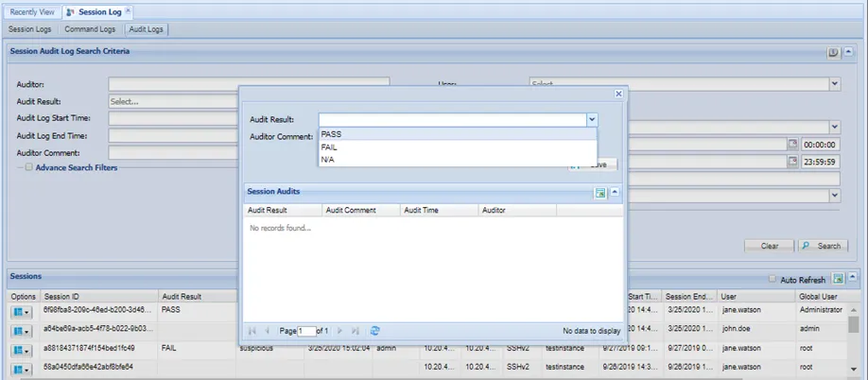Click the Auditor Comment search field

tap(174, 153)
